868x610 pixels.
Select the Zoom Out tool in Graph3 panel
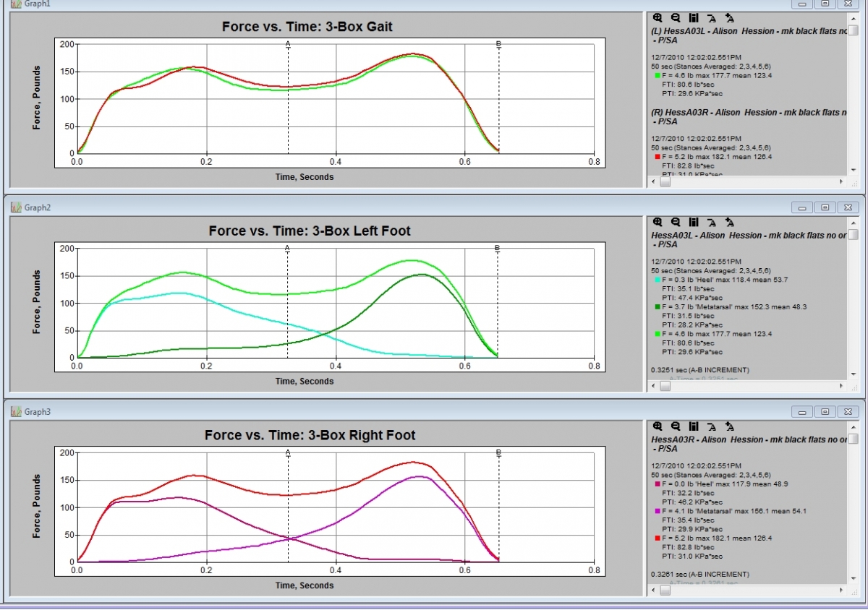(x=674, y=426)
